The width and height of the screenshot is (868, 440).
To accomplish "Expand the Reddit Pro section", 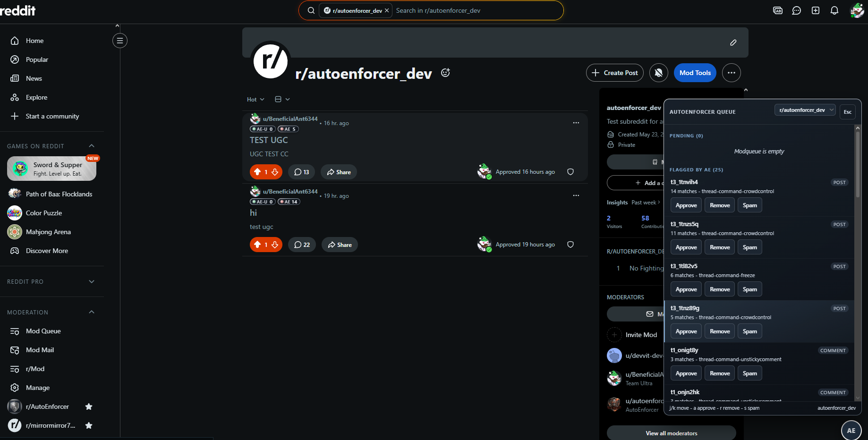I will pyautogui.click(x=92, y=281).
